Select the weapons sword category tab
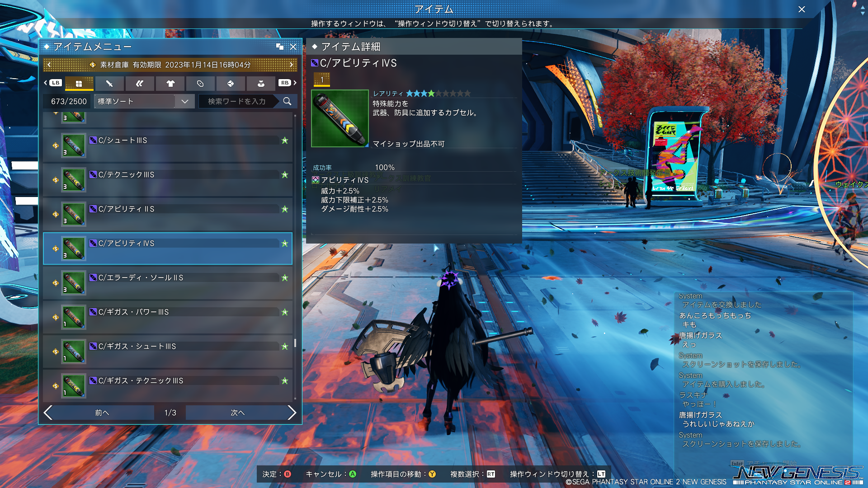 point(109,83)
